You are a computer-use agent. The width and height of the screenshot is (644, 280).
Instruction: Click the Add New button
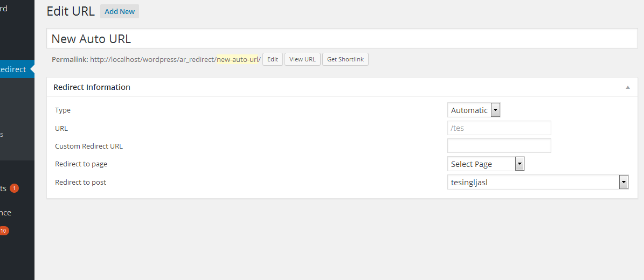120,11
